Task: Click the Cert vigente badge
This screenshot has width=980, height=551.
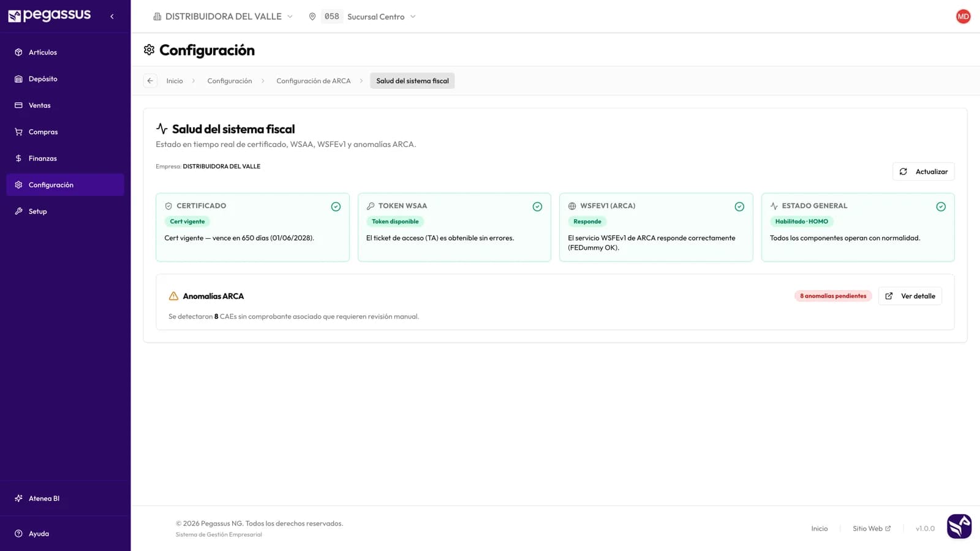Action: click(187, 222)
